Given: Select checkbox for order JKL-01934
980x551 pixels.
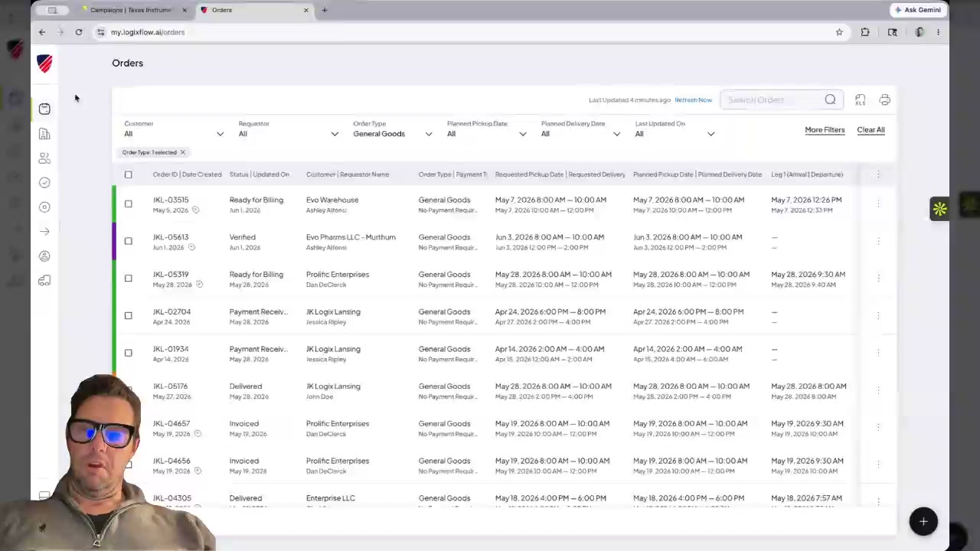Looking at the screenshot, I should click(x=129, y=353).
